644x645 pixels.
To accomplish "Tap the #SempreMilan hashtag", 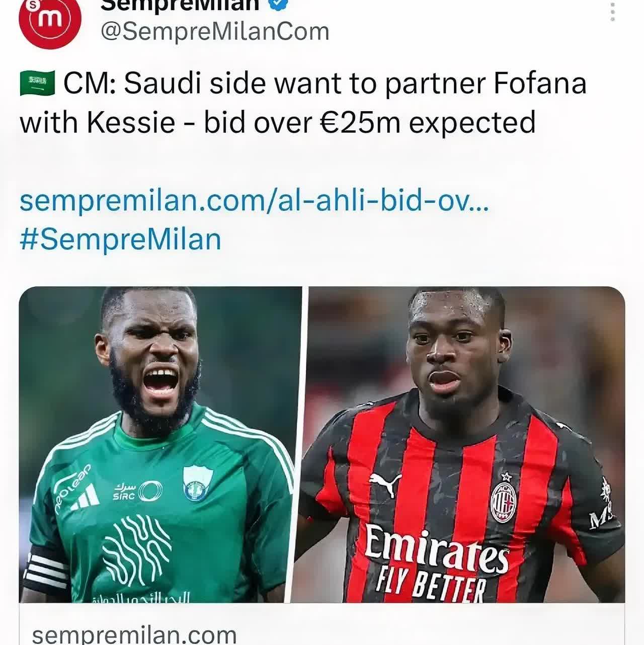I will [x=120, y=239].
